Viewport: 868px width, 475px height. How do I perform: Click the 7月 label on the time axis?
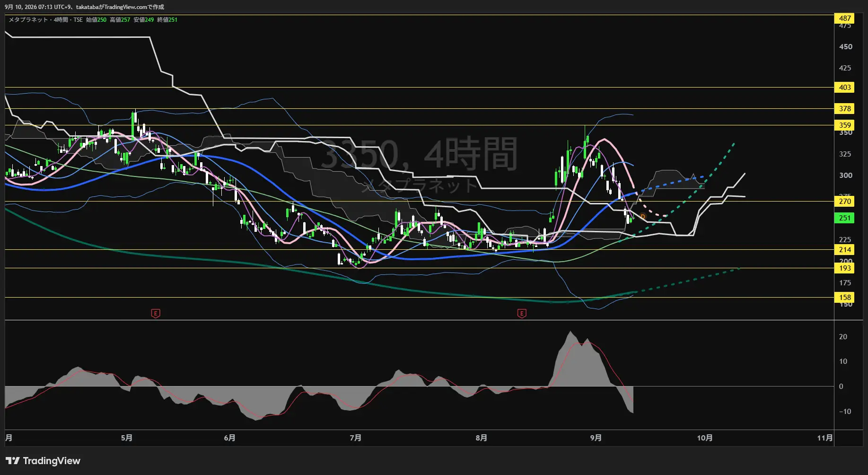(x=356, y=438)
